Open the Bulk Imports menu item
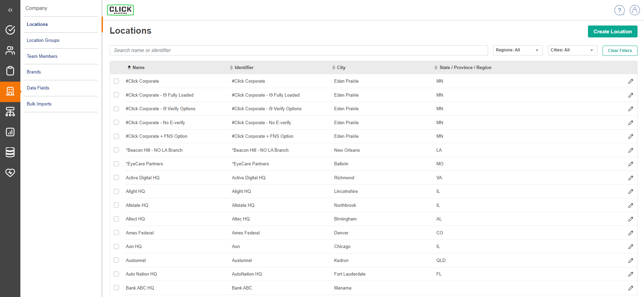The height and width of the screenshot is (297, 644). [39, 104]
